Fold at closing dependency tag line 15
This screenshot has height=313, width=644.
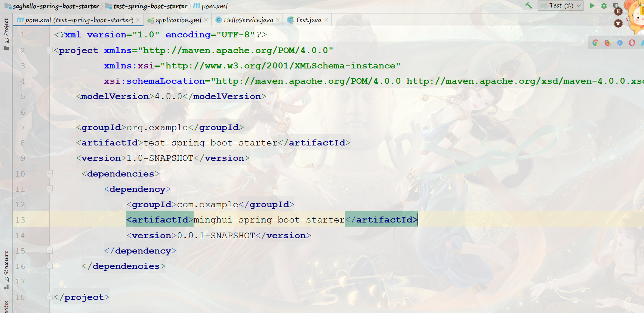pyautogui.click(x=49, y=250)
